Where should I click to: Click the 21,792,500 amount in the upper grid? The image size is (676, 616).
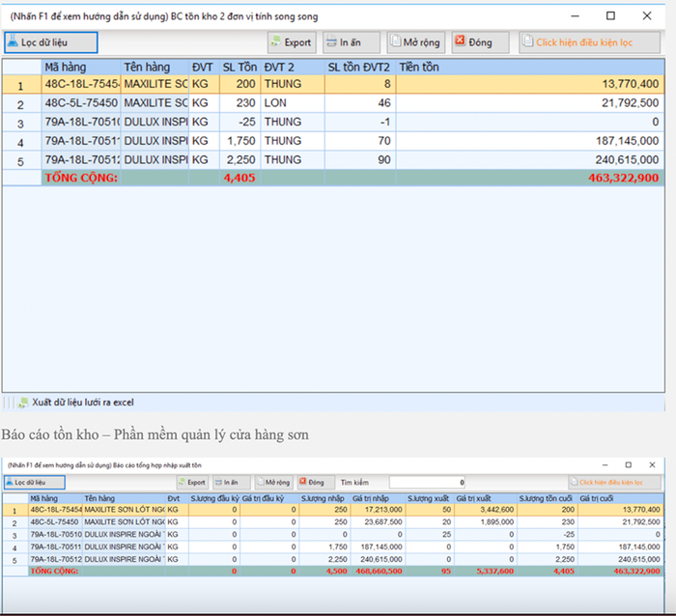coord(530,103)
